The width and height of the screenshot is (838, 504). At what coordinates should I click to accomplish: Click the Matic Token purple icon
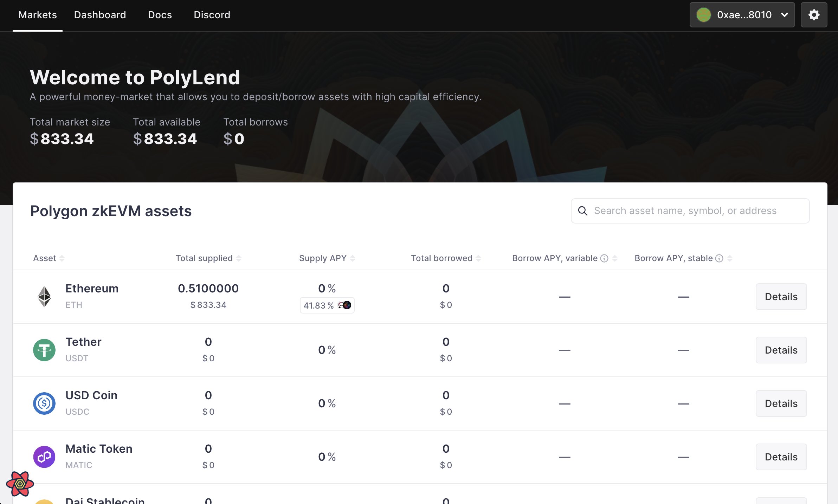point(44,457)
